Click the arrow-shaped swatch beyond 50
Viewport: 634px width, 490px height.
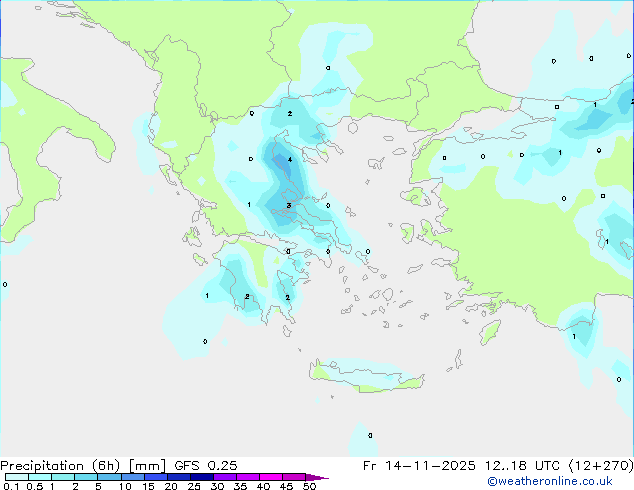[x=316, y=478]
